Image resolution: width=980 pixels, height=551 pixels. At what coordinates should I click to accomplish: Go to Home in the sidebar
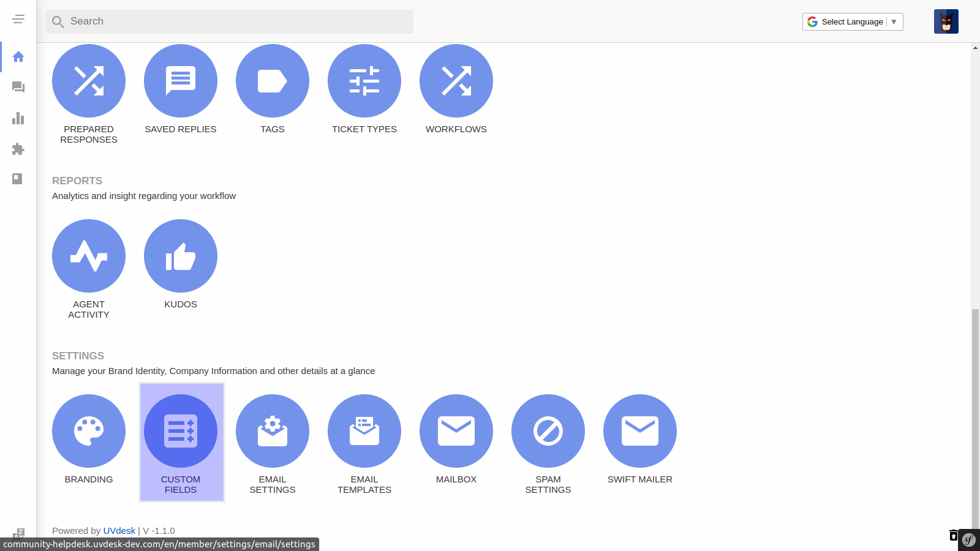click(x=18, y=57)
